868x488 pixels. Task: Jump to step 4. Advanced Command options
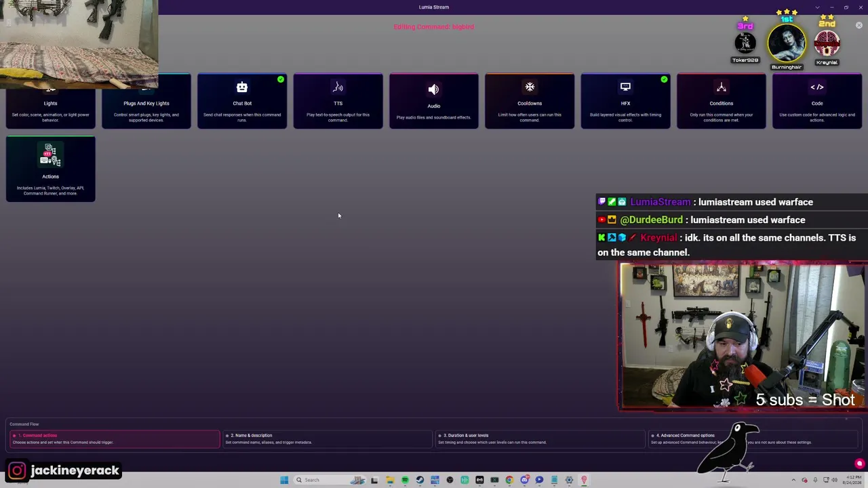point(753,439)
